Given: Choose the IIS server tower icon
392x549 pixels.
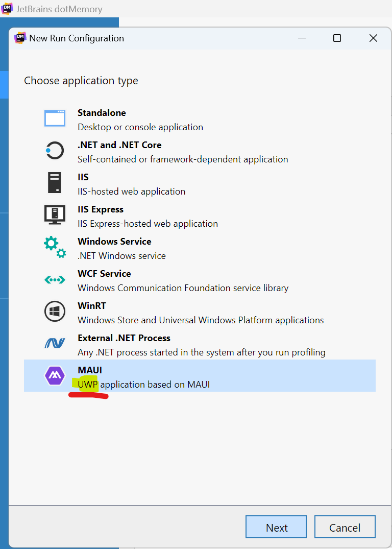Looking at the screenshot, I should pos(55,182).
